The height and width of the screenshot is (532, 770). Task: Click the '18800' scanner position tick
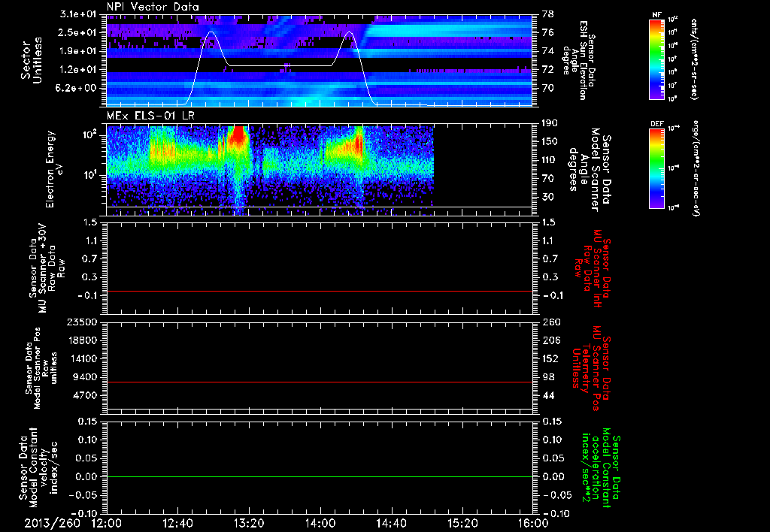(x=83, y=340)
